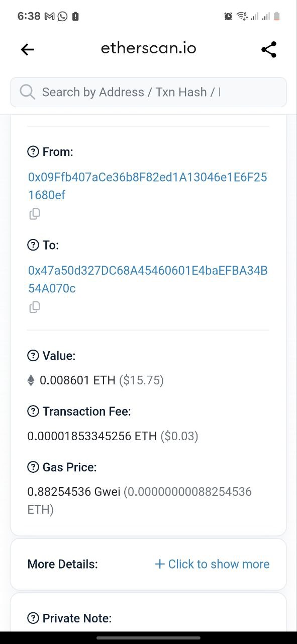
Task: Tap the Ethereum diamond icon
Action: click(31, 380)
